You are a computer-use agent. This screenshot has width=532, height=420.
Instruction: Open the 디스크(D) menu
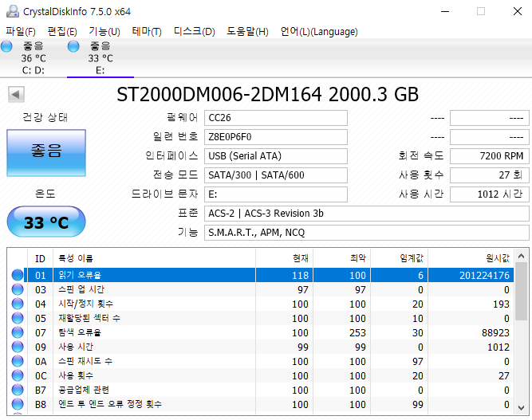tap(195, 32)
